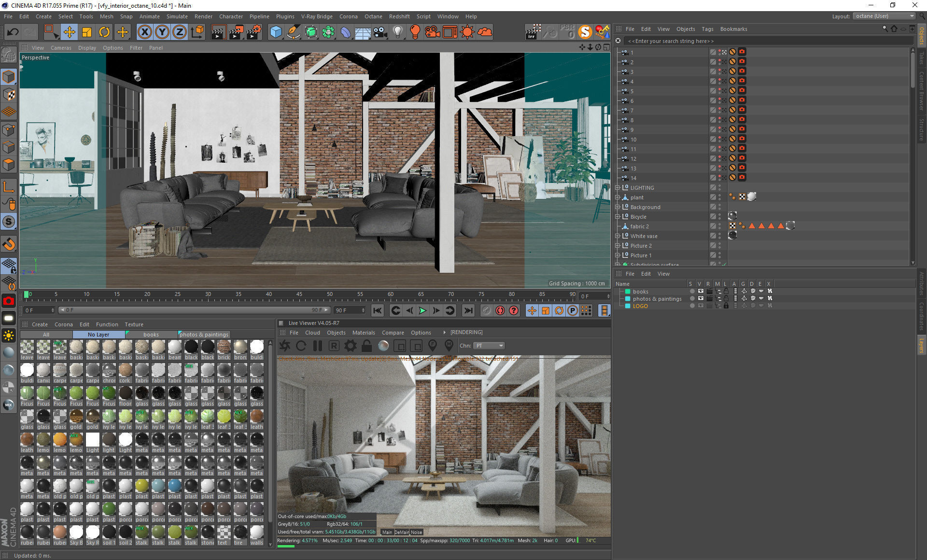Toggle X axis lock
The height and width of the screenshot is (560, 927).
(144, 32)
